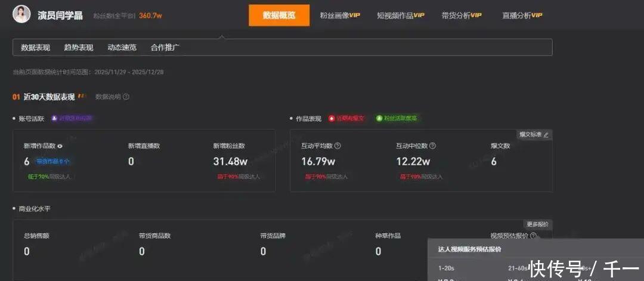Open the 粉丝画像 VIP tab
Screen dimensions: 644x281
(x=340, y=16)
